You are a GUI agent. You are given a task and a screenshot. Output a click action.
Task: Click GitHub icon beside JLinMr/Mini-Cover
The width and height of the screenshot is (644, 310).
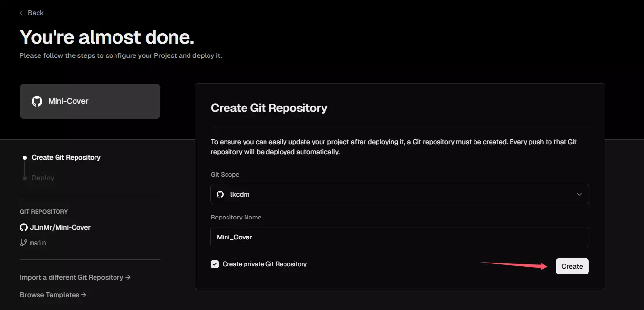click(23, 227)
